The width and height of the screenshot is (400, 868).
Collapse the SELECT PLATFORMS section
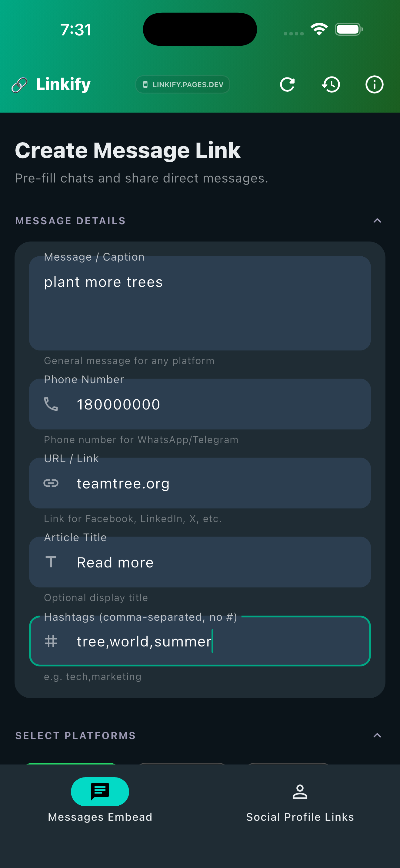[x=377, y=735]
